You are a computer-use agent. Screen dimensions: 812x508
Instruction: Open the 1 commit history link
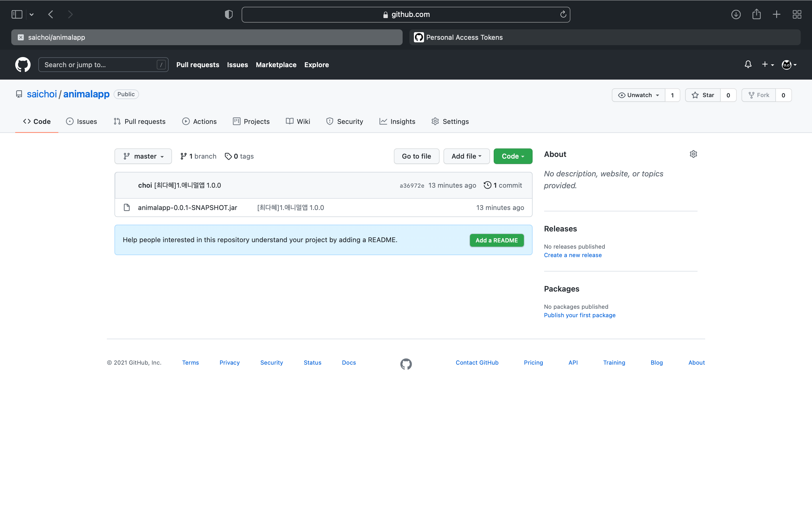503,185
